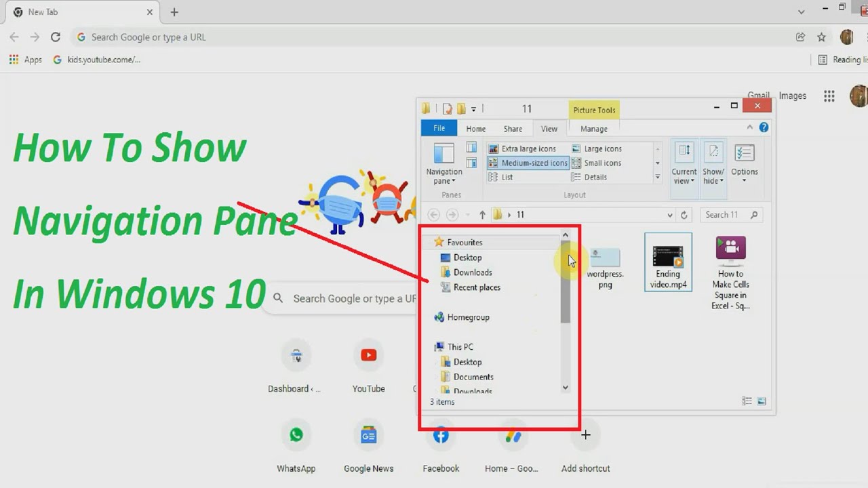Expand address bar history dropdown
The image size is (868, 488).
(x=670, y=216)
